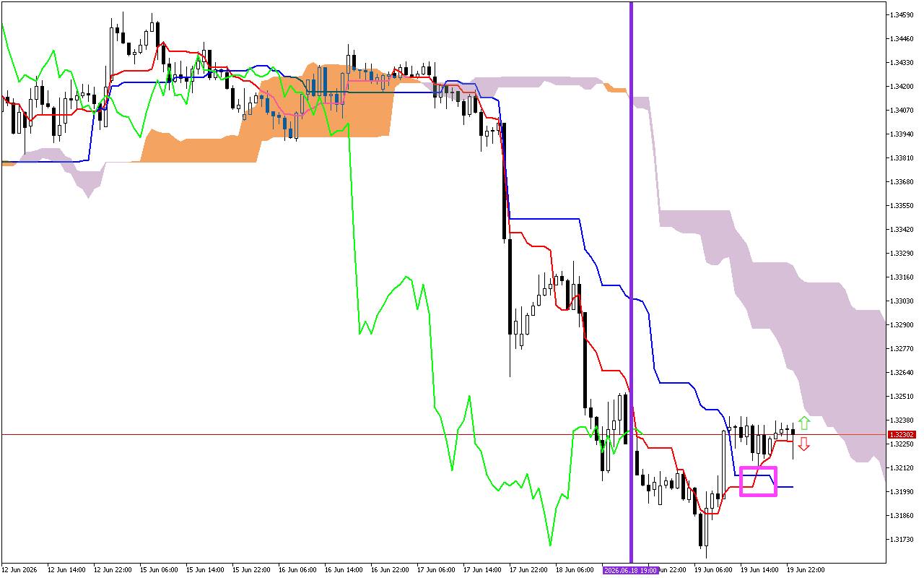Click price axis label 1.34070
This screenshot has height=578, width=924.
pyautogui.click(x=902, y=110)
